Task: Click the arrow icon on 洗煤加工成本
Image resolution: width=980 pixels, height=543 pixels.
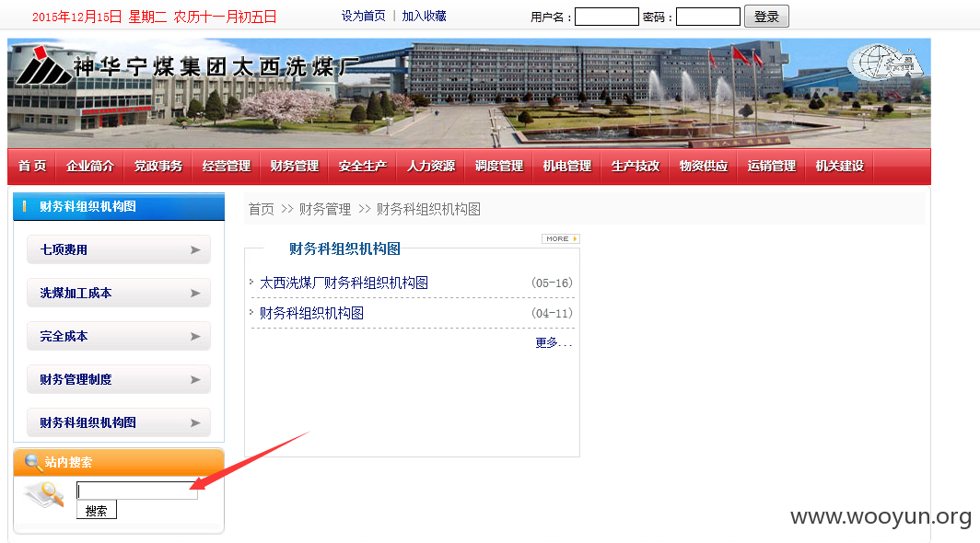Action: [195, 293]
